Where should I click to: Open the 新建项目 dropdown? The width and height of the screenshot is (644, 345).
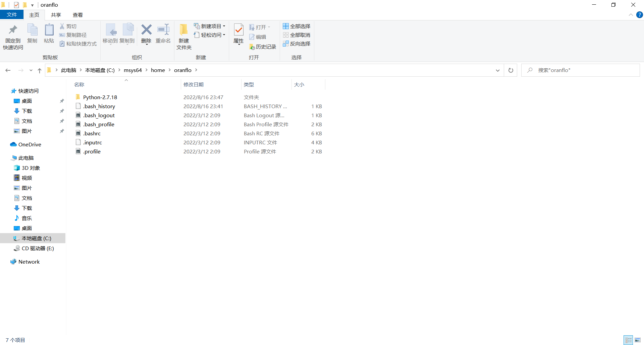coord(210,26)
